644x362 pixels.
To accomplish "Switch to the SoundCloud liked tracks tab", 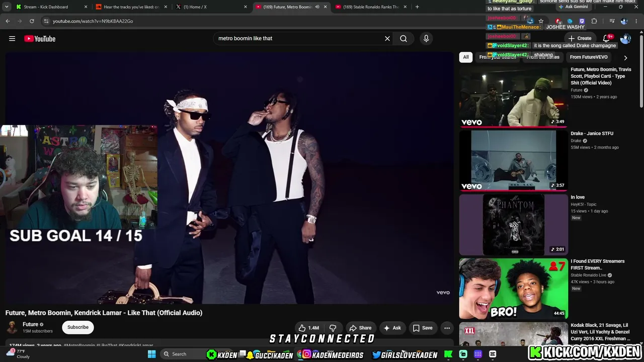I will 131,7.
